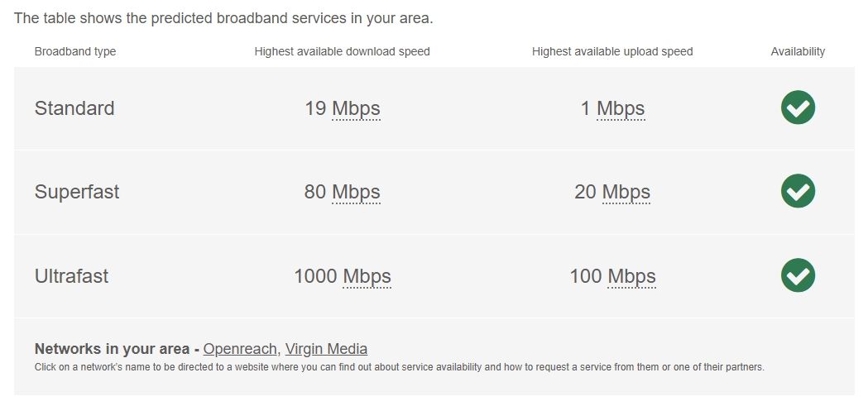Click the Broadband type column header
The width and height of the screenshot is (868, 406).
pos(75,51)
